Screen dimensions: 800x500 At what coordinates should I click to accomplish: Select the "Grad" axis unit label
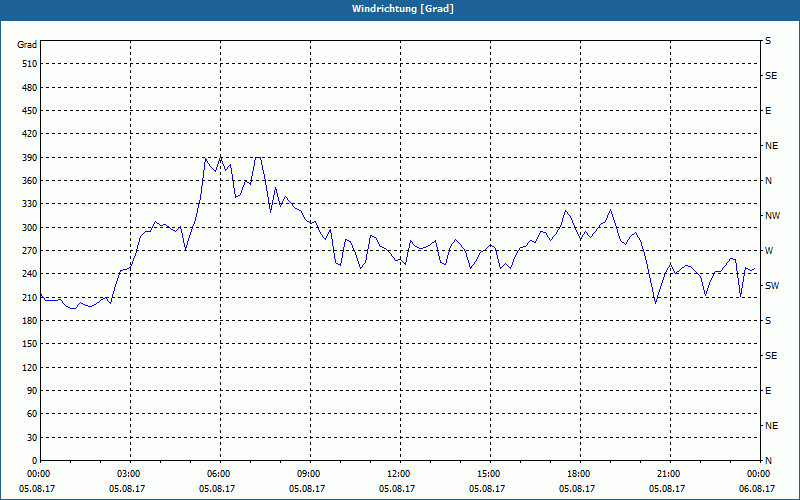27,45
